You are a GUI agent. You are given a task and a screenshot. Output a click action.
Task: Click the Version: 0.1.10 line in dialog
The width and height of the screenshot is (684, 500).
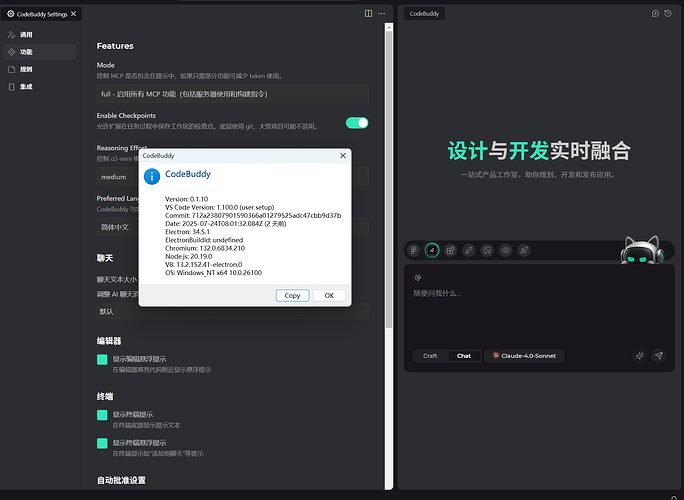(187, 199)
